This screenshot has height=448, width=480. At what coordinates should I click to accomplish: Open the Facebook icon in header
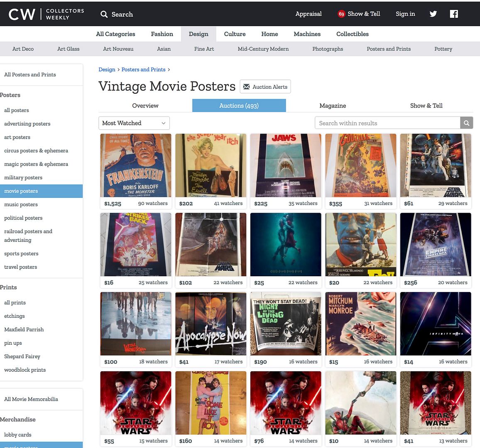[x=454, y=14]
